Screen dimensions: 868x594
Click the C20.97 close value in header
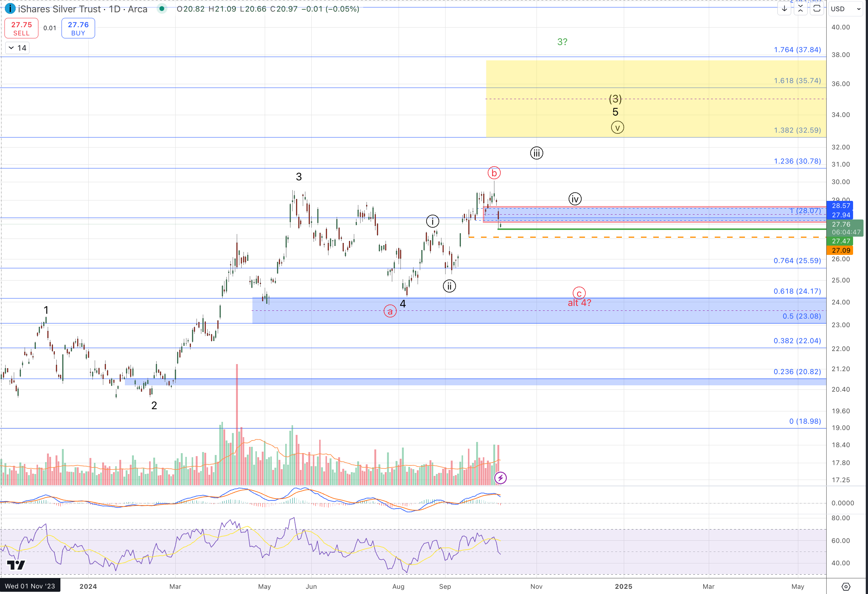coord(284,9)
